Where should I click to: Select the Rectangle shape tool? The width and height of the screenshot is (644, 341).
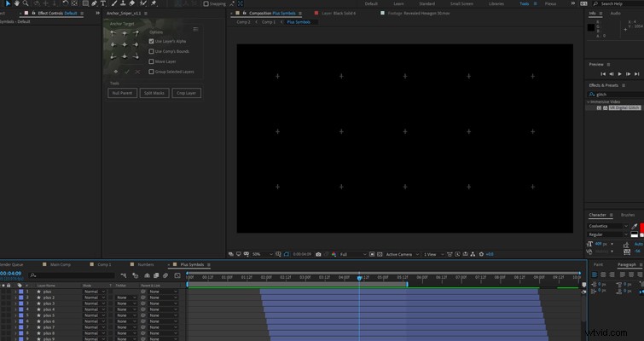click(x=85, y=3)
